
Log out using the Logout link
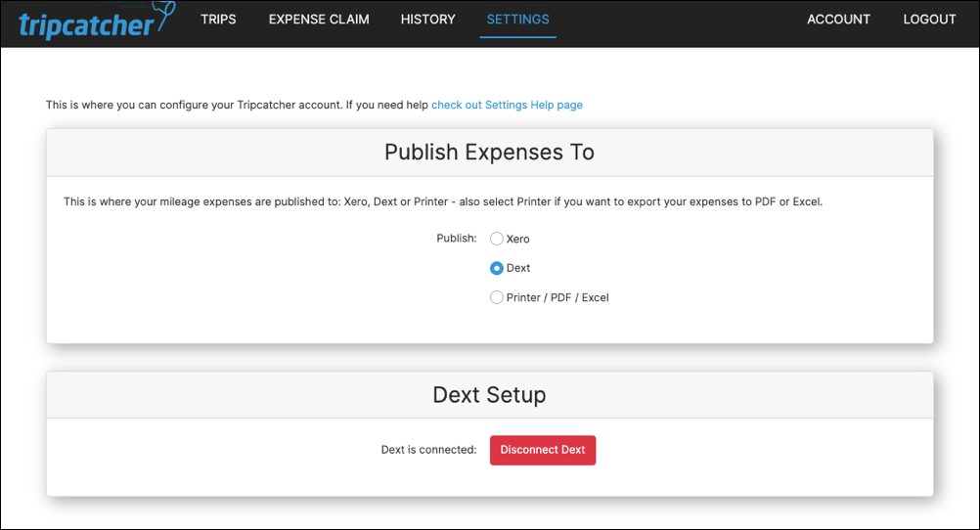[x=929, y=20]
